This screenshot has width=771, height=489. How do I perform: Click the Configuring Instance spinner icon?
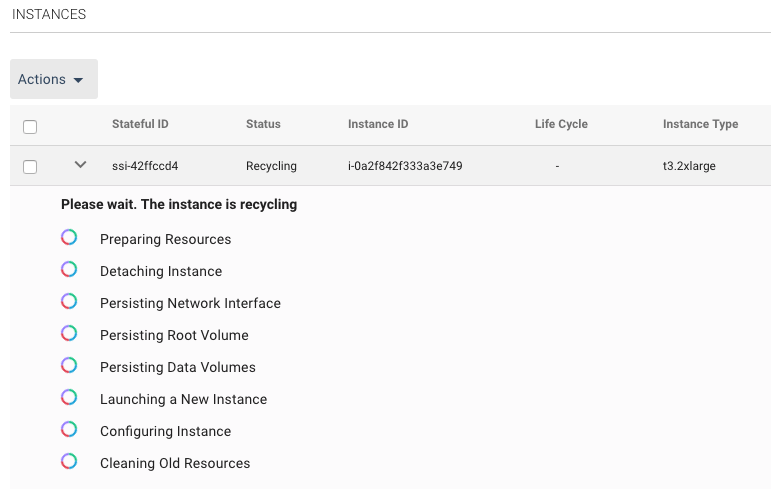tap(69, 430)
